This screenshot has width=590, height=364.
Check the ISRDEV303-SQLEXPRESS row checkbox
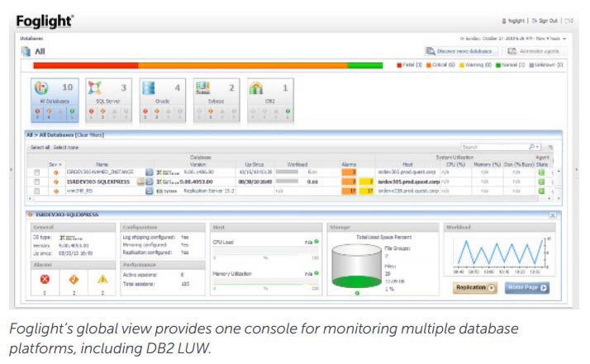(36, 182)
